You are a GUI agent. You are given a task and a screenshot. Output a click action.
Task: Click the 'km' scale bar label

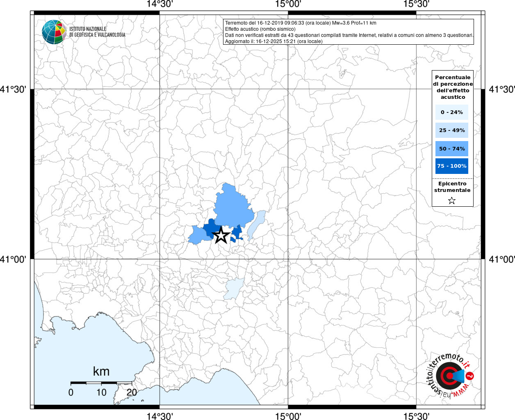point(101,371)
